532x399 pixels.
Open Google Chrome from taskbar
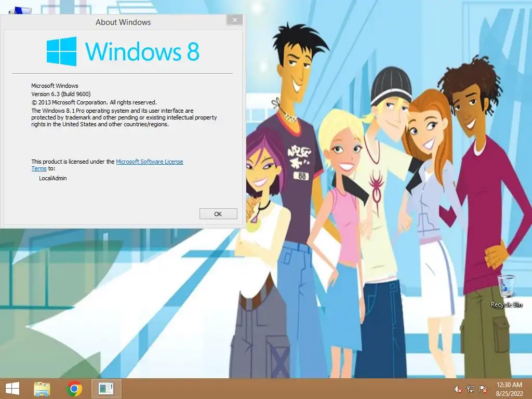coord(74,389)
